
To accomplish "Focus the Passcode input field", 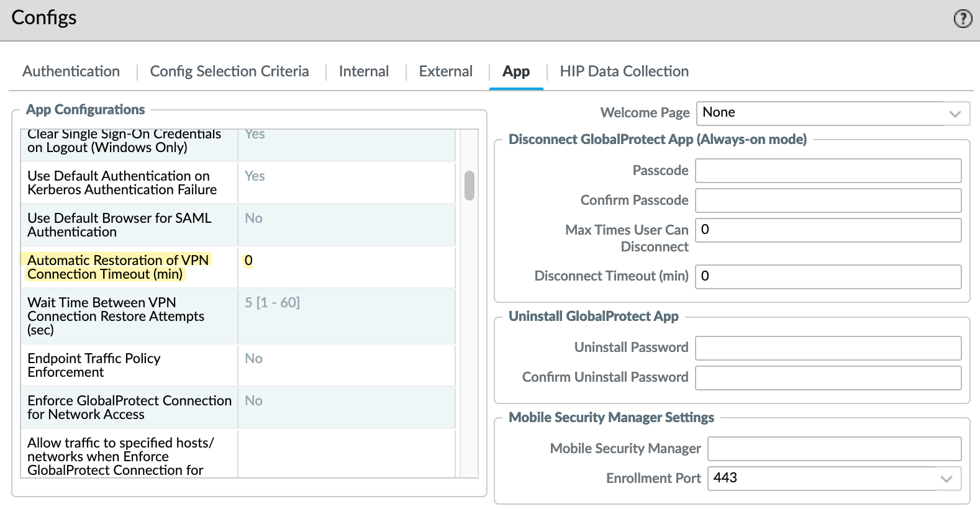I will click(x=828, y=171).
